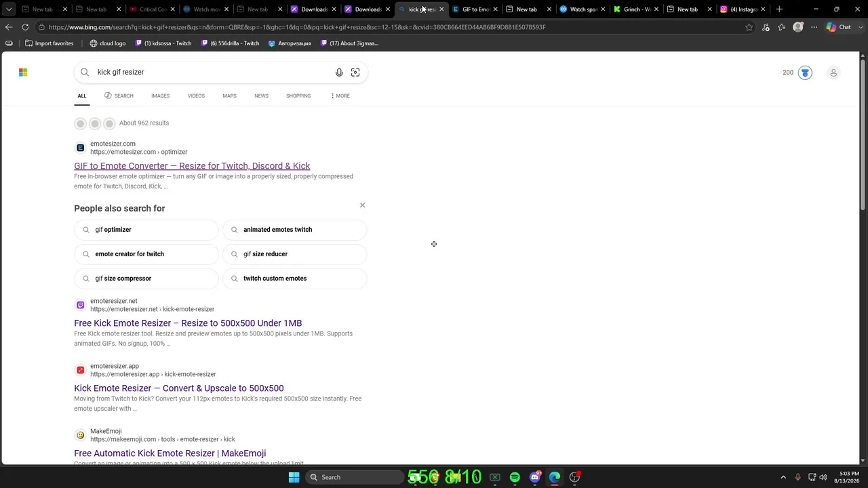Open the cloud logo bookmark

(x=108, y=43)
